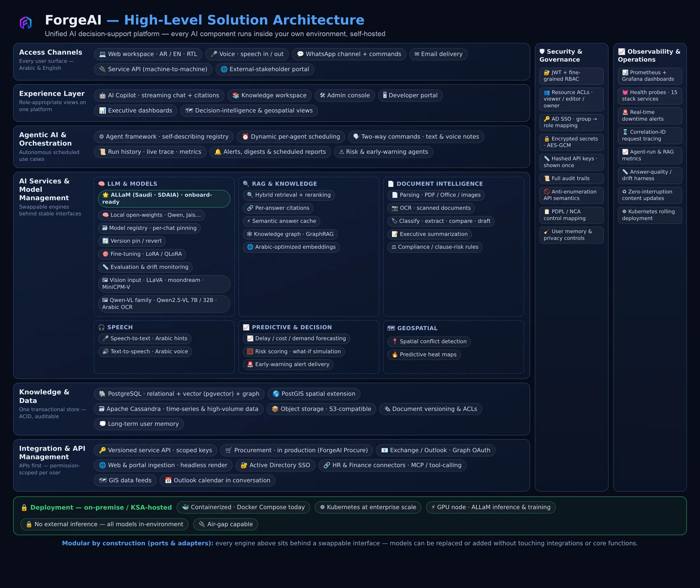
Task: Click the whale icon beside Containerized Docker Compose
Action: click(185, 507)
